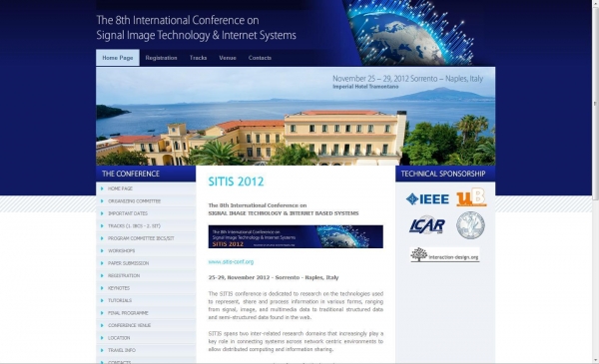Select the Contacts tab in top navigation

click(260, 58)
